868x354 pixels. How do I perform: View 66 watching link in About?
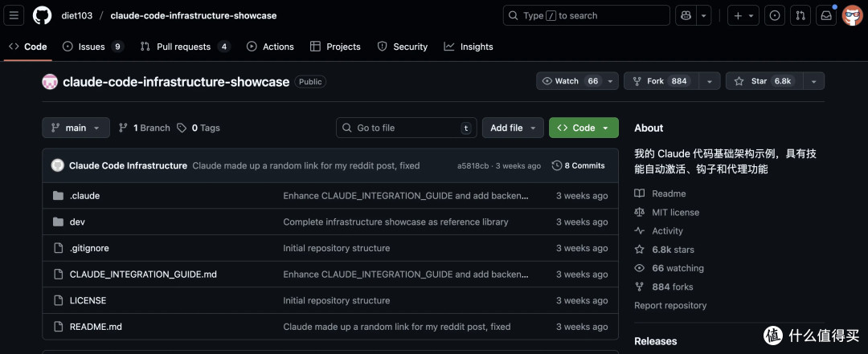(x=669, y=268)
